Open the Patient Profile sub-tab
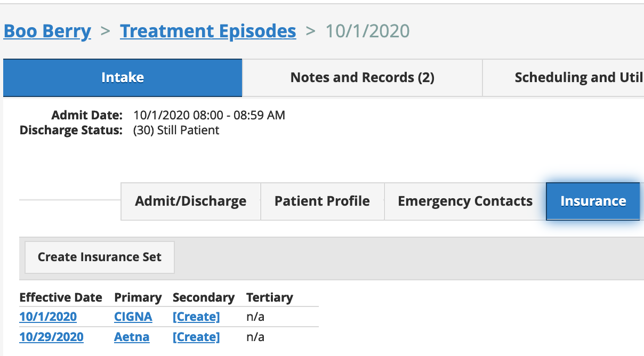644x356 pixels. point(321,201)
